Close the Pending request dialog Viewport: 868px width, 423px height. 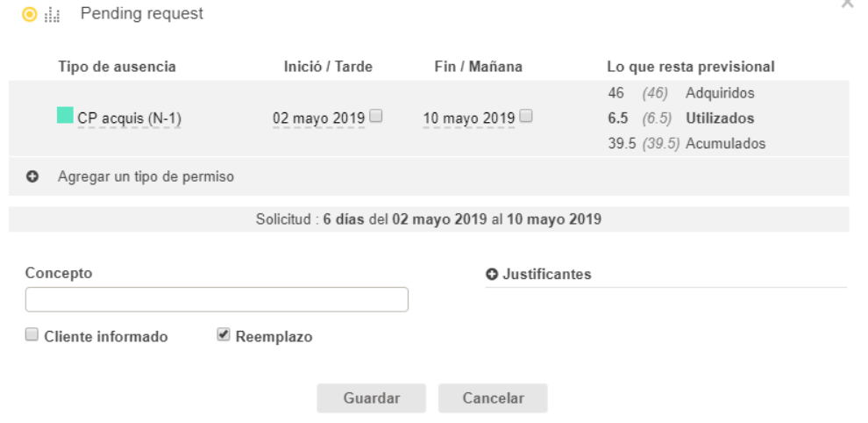point(847,4)
